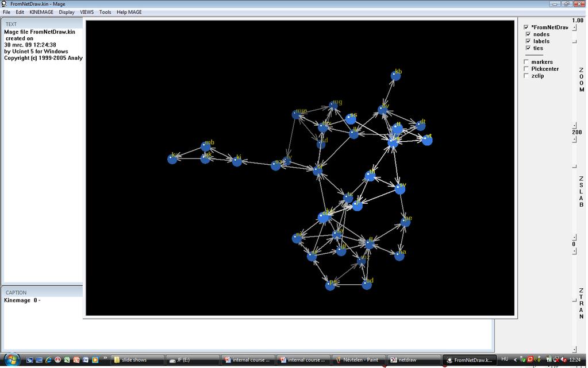588x368 pixels.
Task: Click 'Mage file FromNetDraw.kin' text line
Action: (40, 32)
